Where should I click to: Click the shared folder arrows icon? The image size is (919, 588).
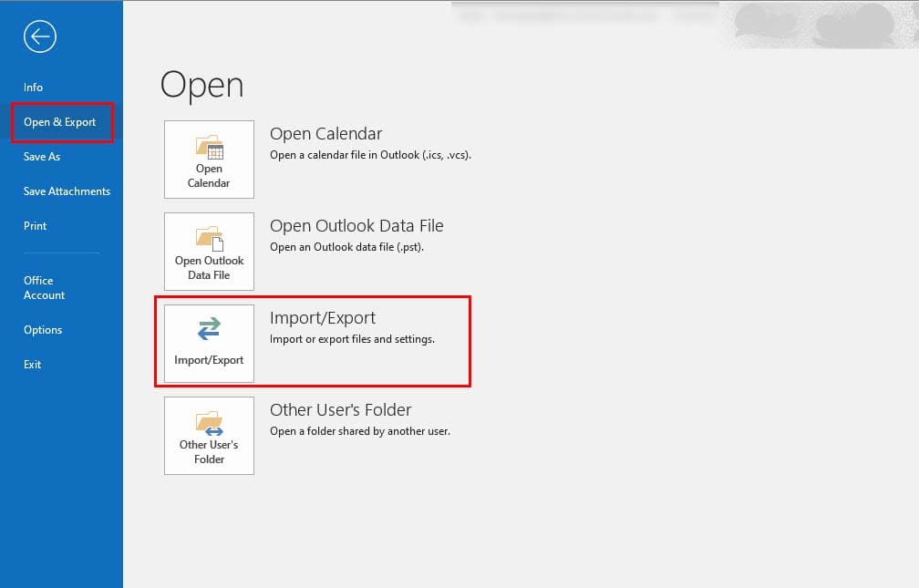click(210, 423)
